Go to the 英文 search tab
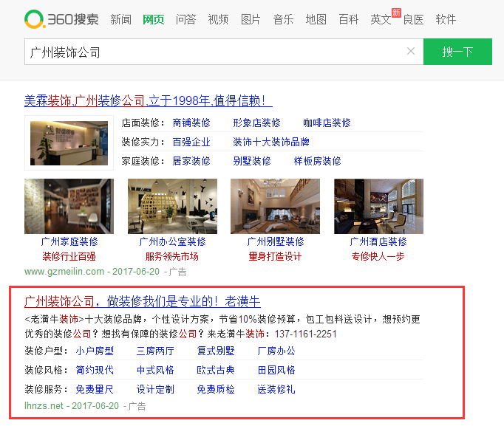 [x=381, y=19]
